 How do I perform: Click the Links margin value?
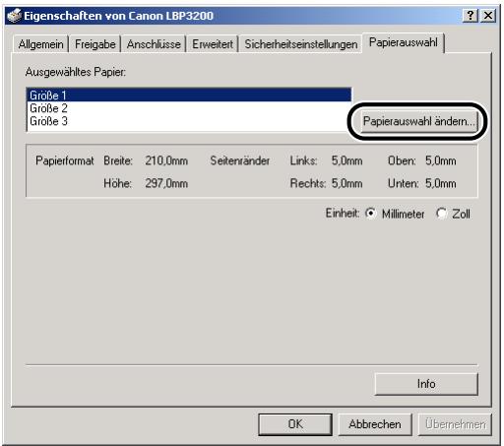click(346, 160)
